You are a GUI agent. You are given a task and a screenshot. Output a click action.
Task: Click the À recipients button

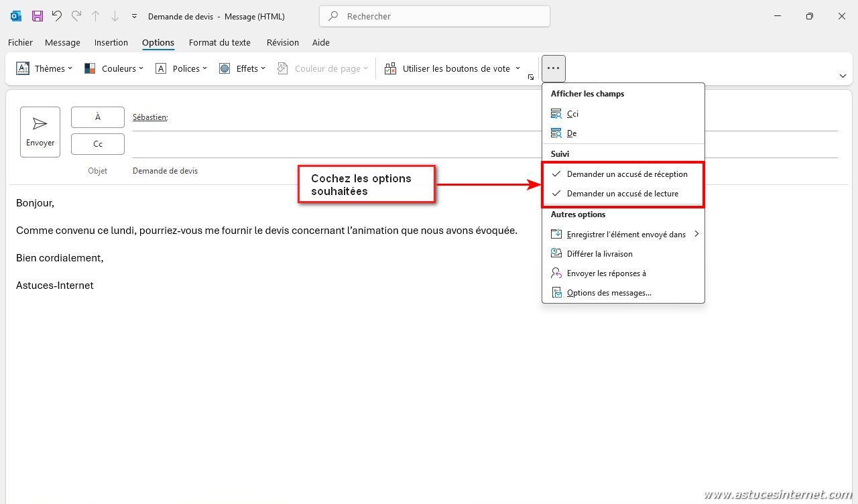[98, 117]
